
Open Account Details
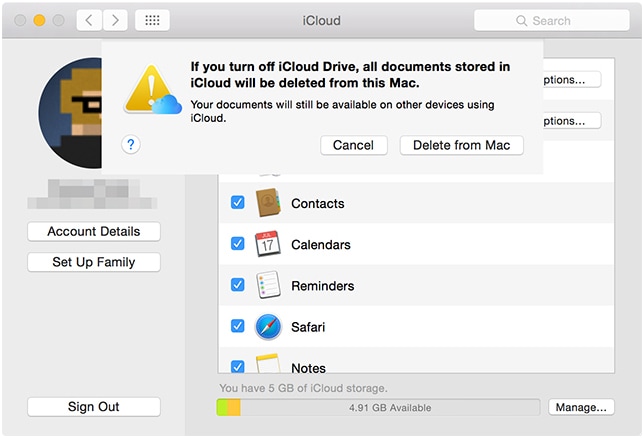click(94, 232)
